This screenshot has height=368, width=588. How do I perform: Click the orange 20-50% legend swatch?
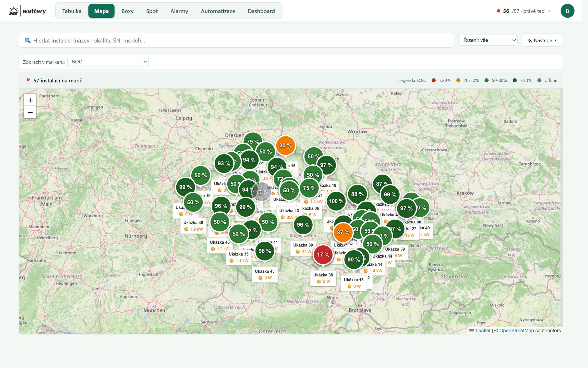(x=458, y=80)
